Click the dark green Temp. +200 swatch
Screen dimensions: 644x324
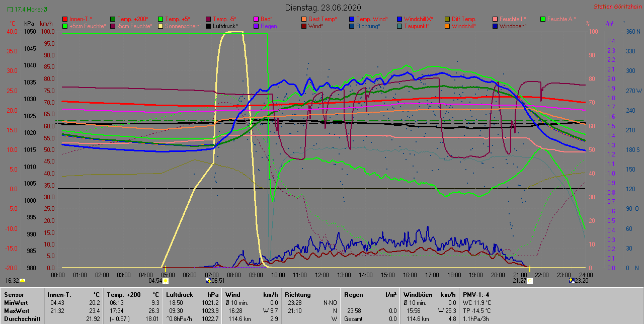point(112,19)
